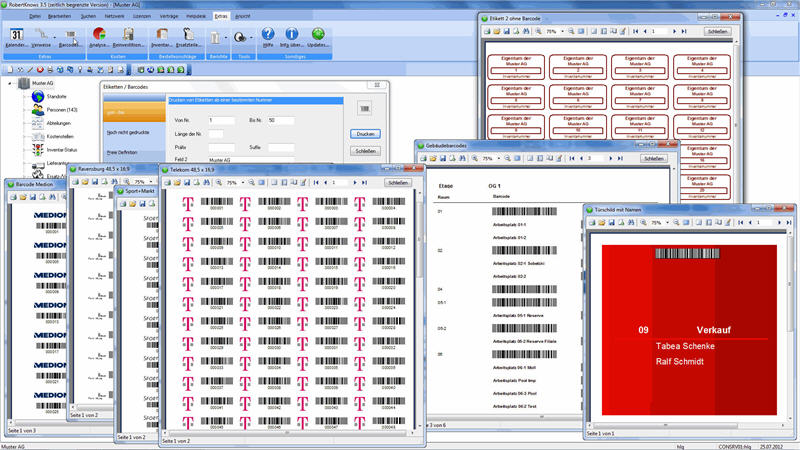The width and height of the screenshot is (800, 450).
Task: Go to previous page in Gebäudebarcodes window
Action: point(581,158)
